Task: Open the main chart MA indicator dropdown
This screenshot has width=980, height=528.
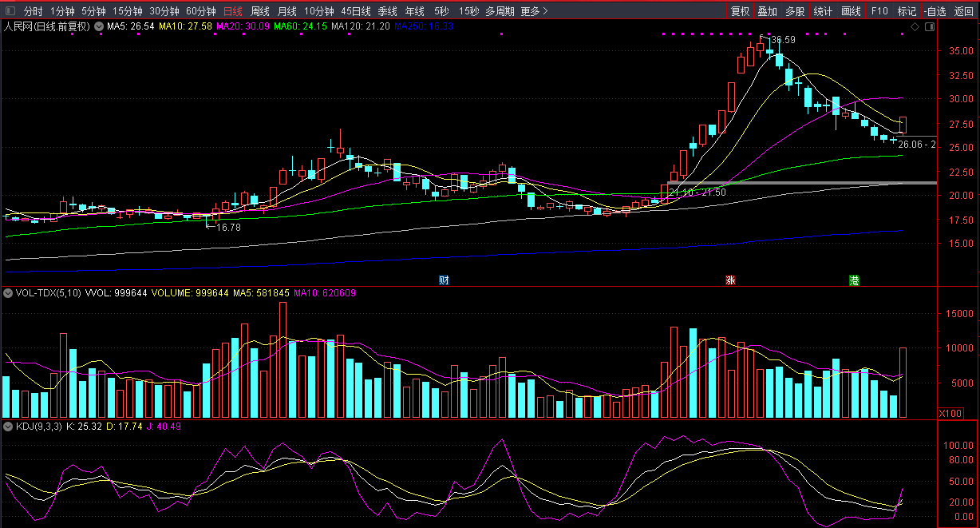Action: 99,26
